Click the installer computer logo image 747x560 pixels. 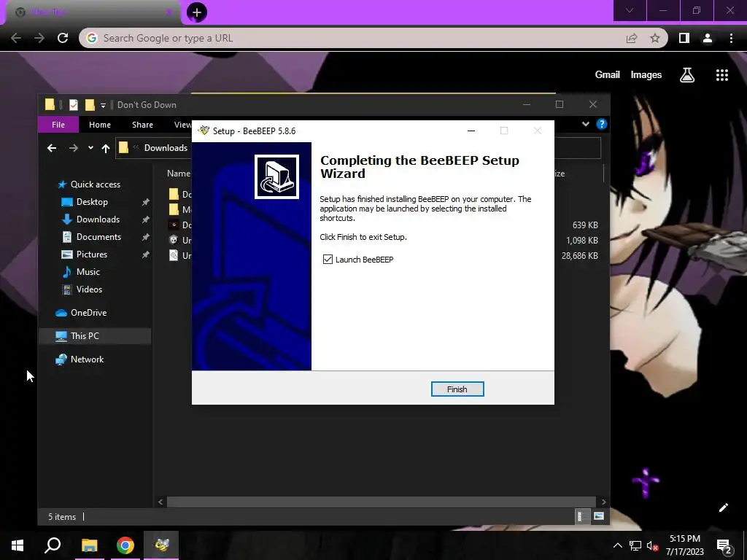[x=276, y=176]
